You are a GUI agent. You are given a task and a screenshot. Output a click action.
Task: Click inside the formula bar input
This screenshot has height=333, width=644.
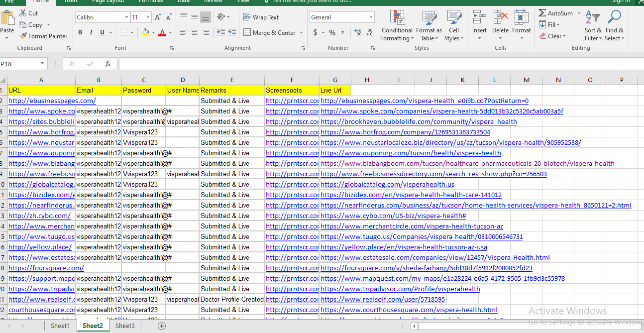(x=378, y=64)
